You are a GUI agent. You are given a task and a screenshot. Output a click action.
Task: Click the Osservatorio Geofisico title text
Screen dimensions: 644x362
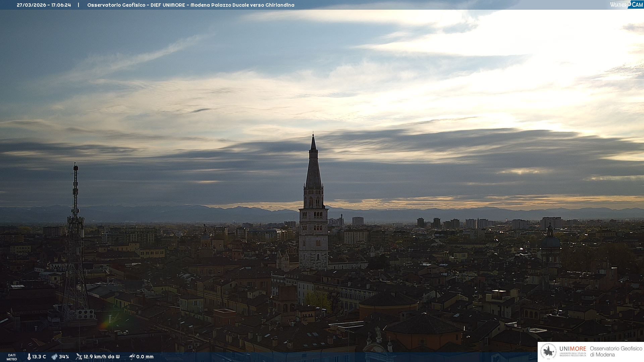coord(116,5)
